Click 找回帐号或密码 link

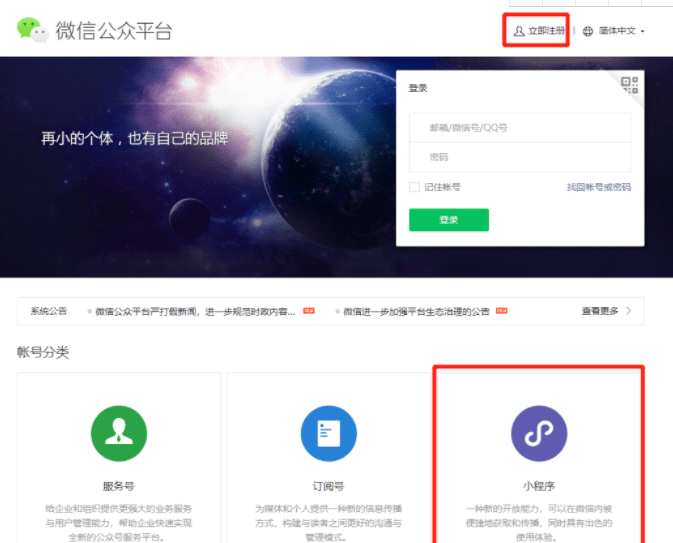point(599,187)
